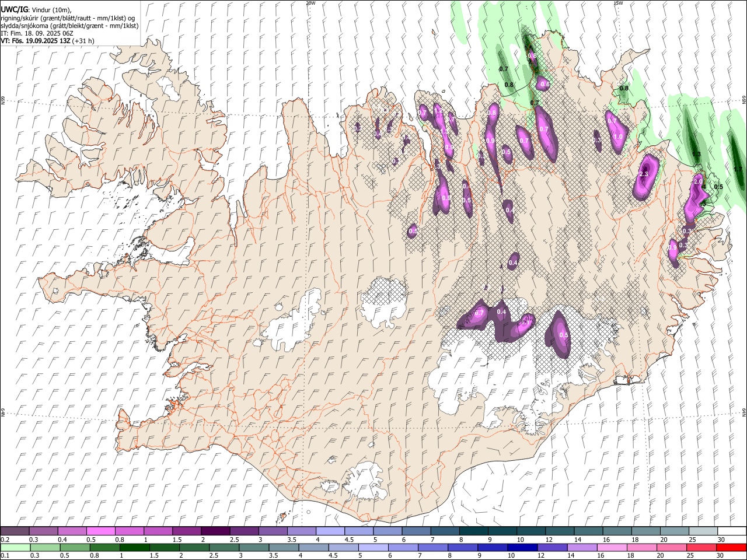Viewport: 747px width, 560px height.
Task: Click the 20W longitude label at top
Action: point(310,3)
